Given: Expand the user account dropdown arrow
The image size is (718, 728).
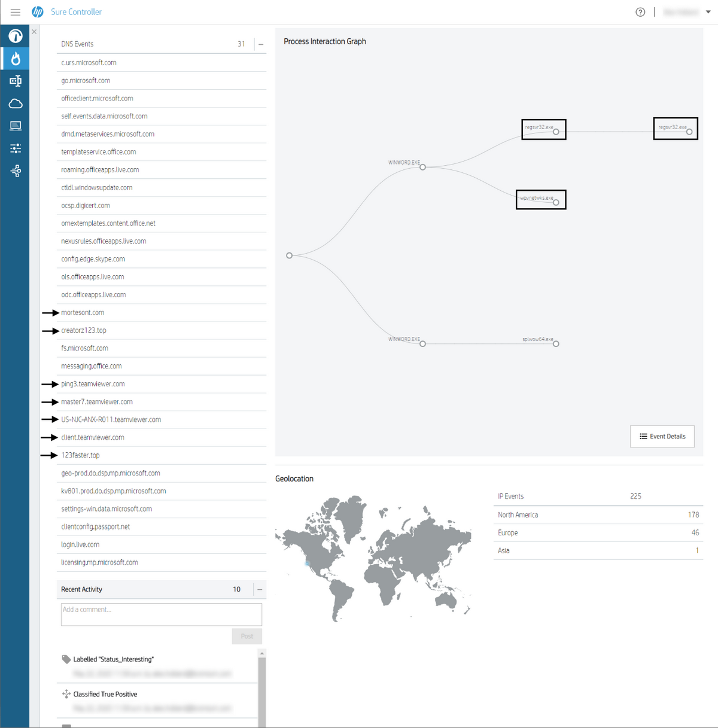Looking at the screenshot, I should pyautogui.click(x=708, y=12).
